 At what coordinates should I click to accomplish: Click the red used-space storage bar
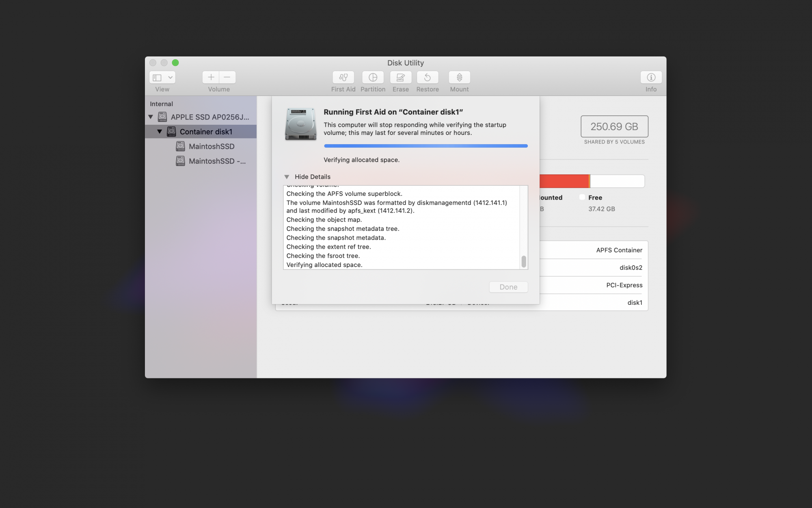pyautogui.click(x=564, y=181)
